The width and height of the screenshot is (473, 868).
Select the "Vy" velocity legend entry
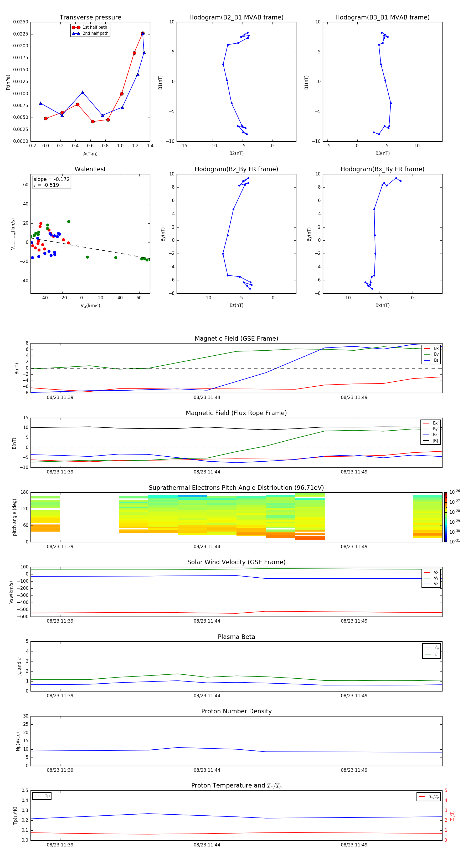click(x=431, y=578)
